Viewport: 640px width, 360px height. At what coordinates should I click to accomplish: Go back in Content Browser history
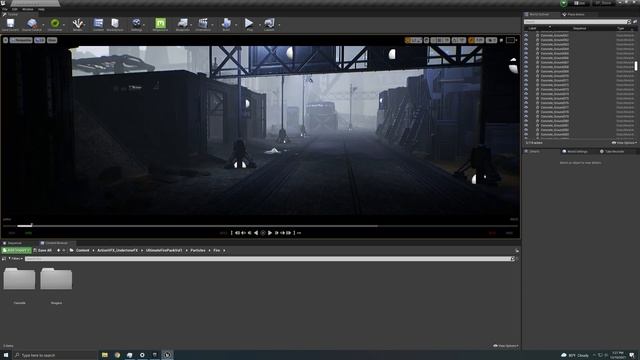pyautogui.click(x=58, y=250)
